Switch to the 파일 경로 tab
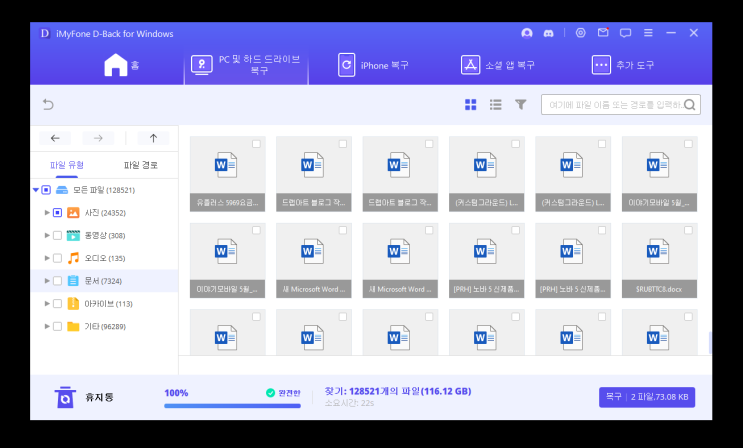Image resolution: width=743 pixels, height=448 pixels. tap(141, 165)
